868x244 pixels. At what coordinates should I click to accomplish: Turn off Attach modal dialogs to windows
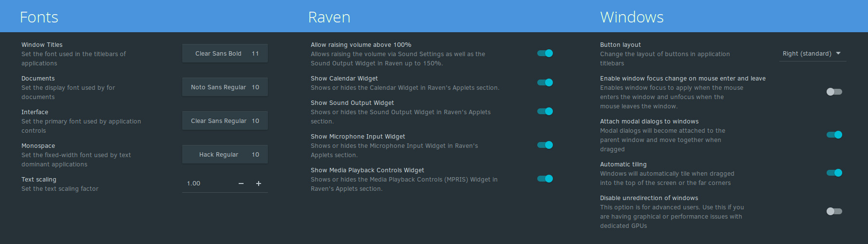coord(834,135)
